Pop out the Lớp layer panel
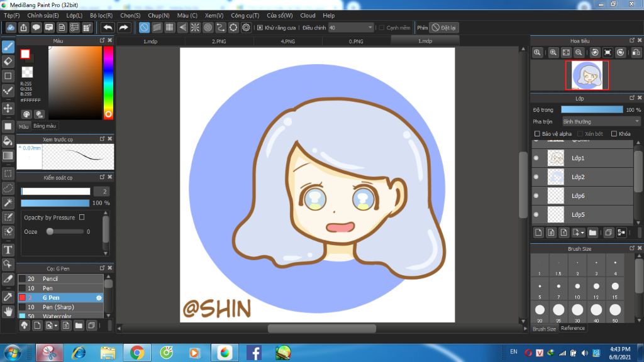 click(632, 97)
